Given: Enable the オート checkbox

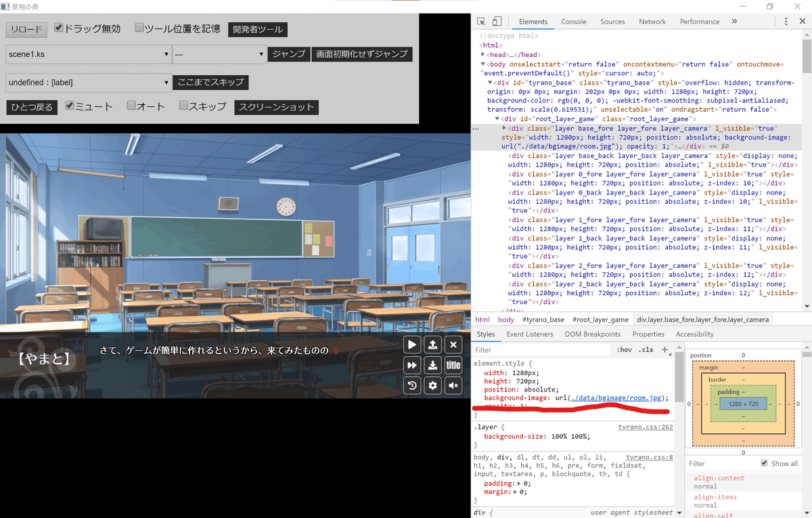Looking at the screenshot, I should 131,106.
